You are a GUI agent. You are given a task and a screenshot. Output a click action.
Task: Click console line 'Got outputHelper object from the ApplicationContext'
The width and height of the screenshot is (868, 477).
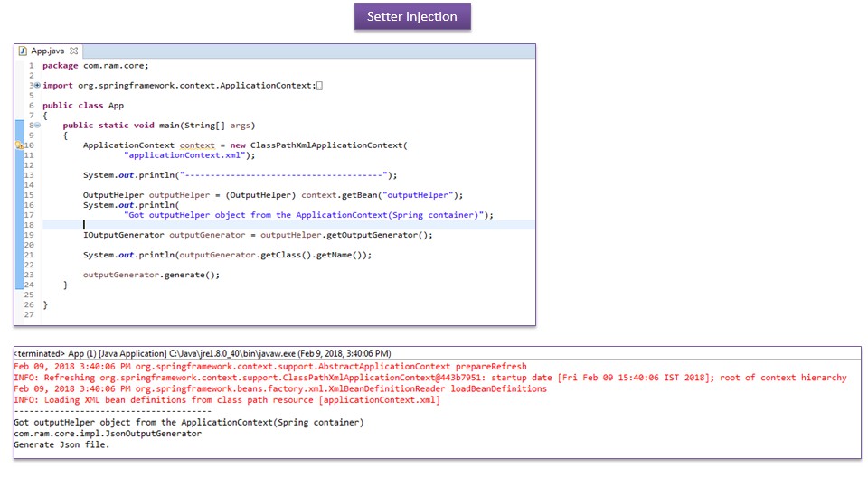point(189,422)
